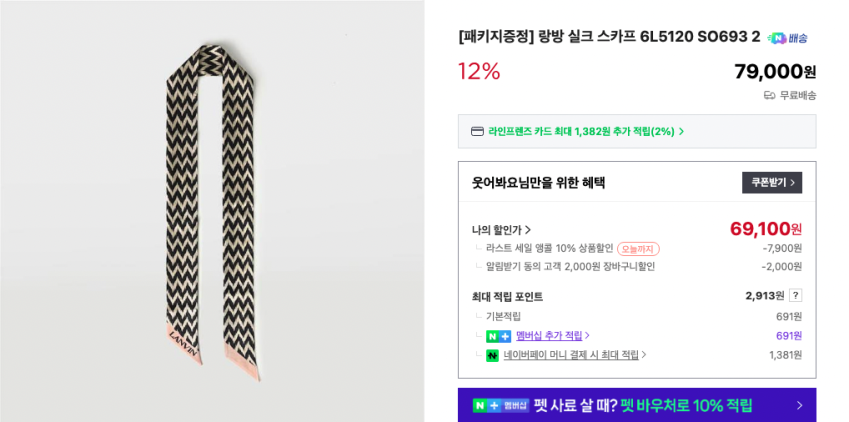Click the 라인프렌즈 카드 최대 1,382원 추가 적립 text
Screen dimensions: 849x422
tap(580, 131)
